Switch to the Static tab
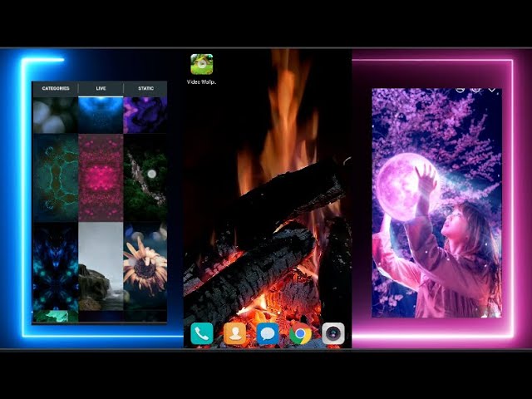 coord(145,88)
